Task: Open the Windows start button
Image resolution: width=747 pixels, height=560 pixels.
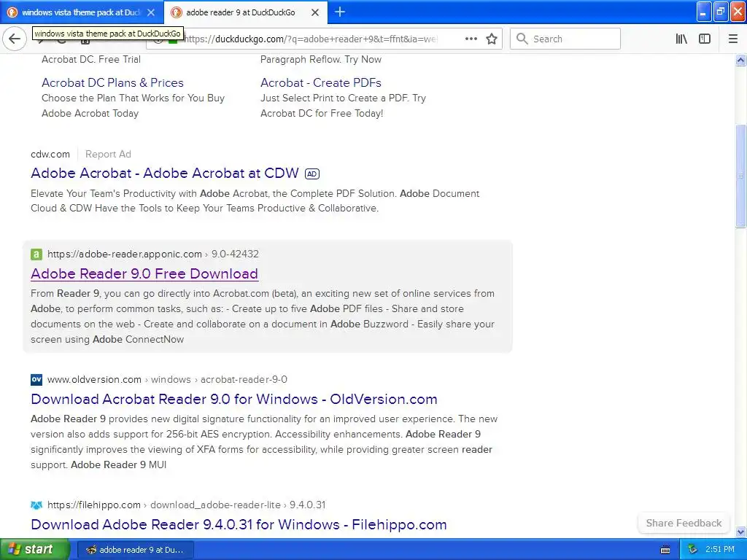Action: [34, 549]
